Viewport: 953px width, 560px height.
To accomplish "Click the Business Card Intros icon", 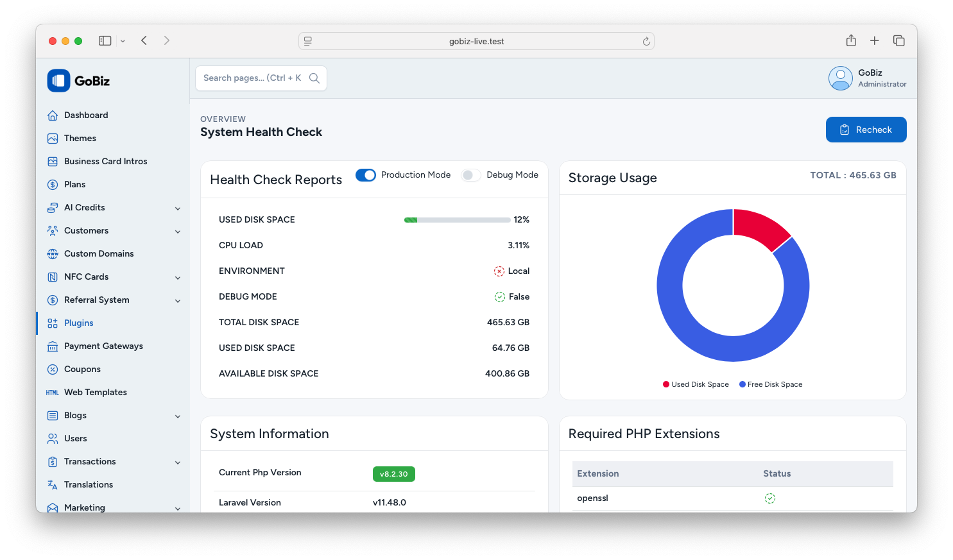I will pyautogui.click(x=53, y=162).
